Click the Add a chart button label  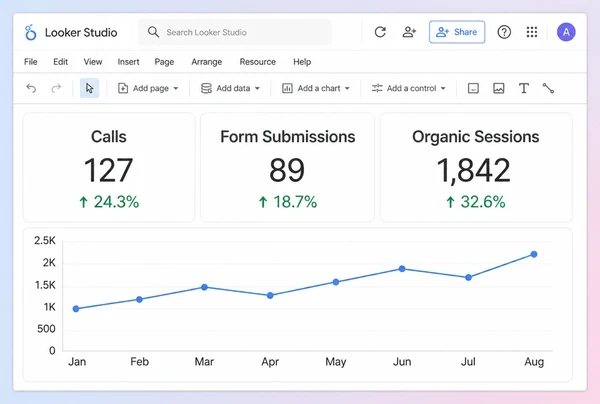319,88
